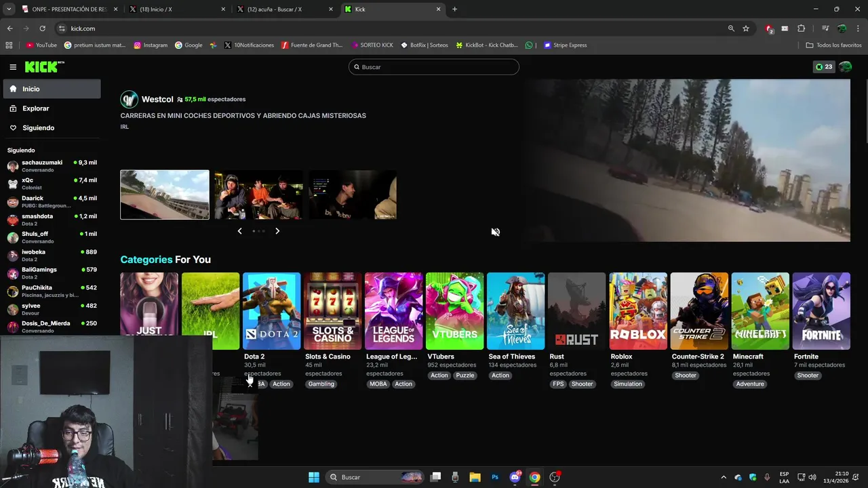The image size is (868, 488).
Task: Open Dosis_De_Mierda channel in following list
Action: point(52,327)
